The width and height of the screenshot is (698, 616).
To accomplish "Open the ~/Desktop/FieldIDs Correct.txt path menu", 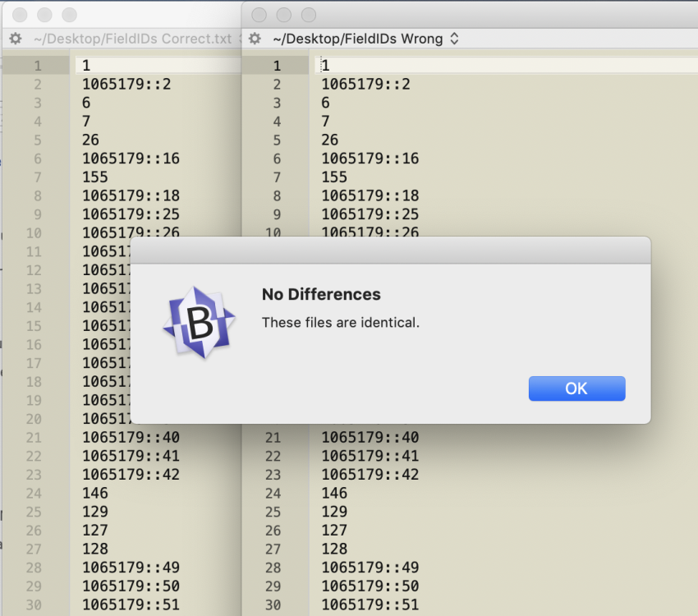I will point(132,39).
